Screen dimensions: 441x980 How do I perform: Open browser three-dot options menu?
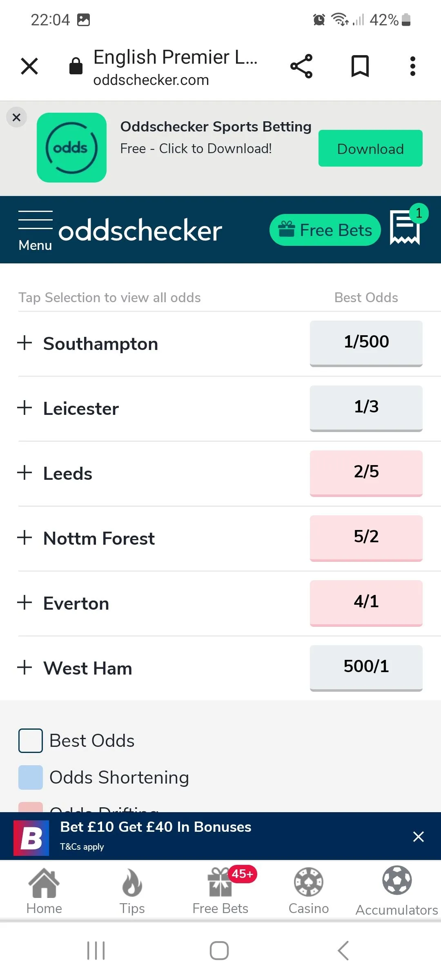coord(413,66)
